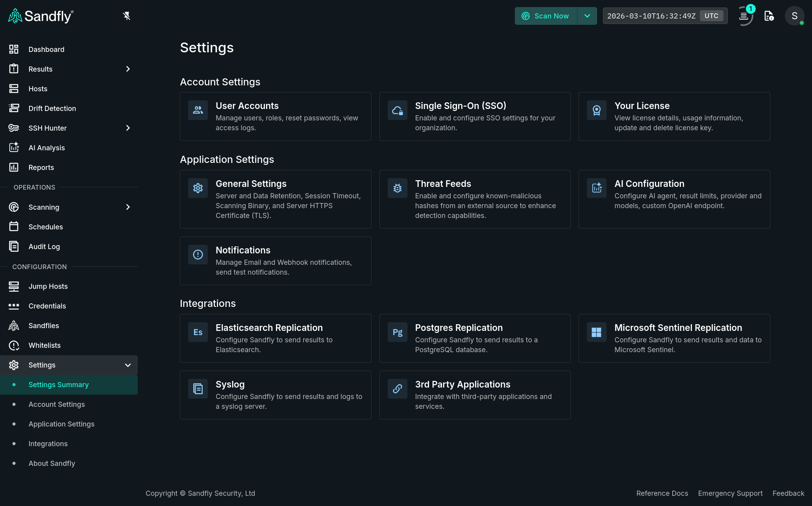Open the task queue icon with badge
Viewport: 812px width, 506px height.
(744, 16)
